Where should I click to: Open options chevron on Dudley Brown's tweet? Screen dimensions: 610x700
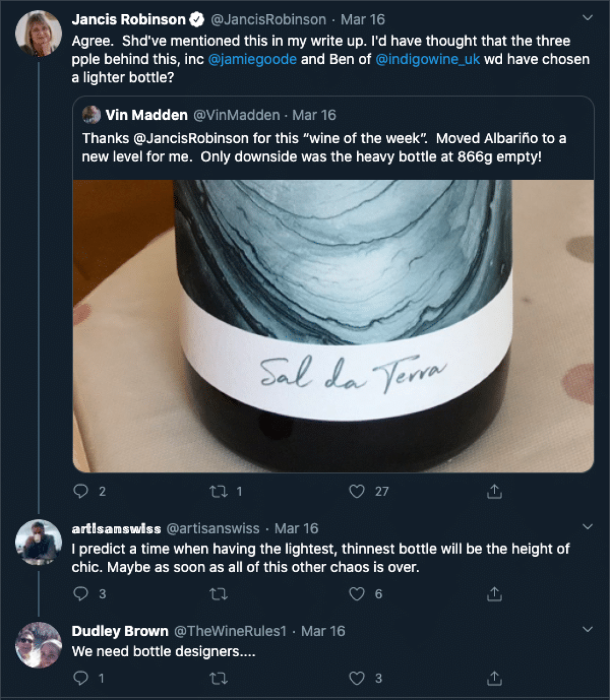pyautogui.click(x=588, y=629)
